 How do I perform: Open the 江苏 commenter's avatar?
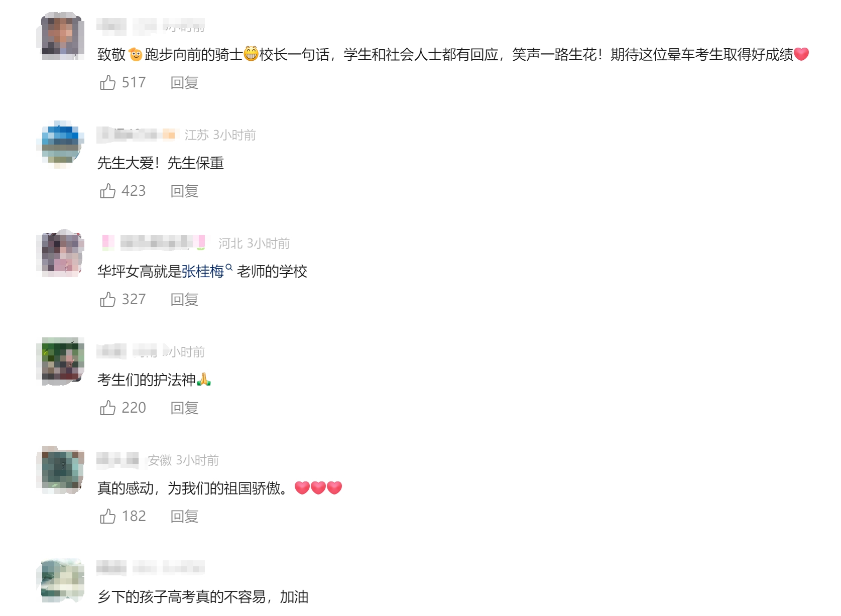(x=61, y=145)
